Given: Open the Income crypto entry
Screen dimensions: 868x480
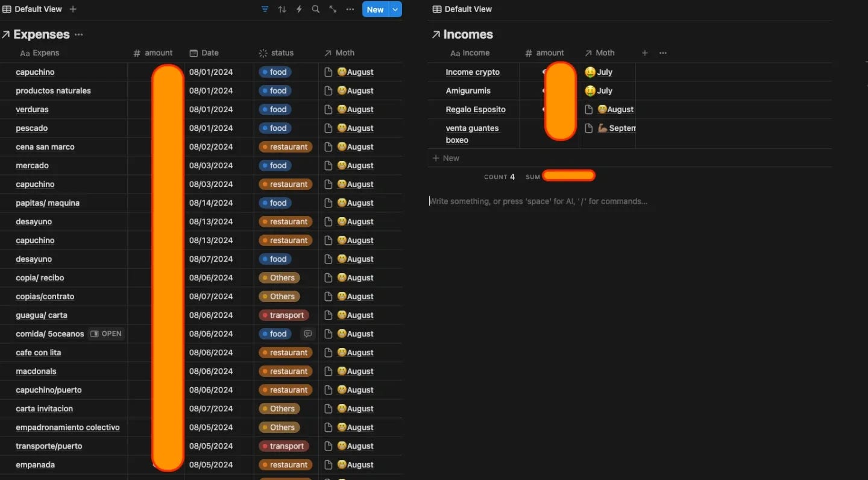Looking at the screenshot, I should pyautogui.click(x=473, y=72).
